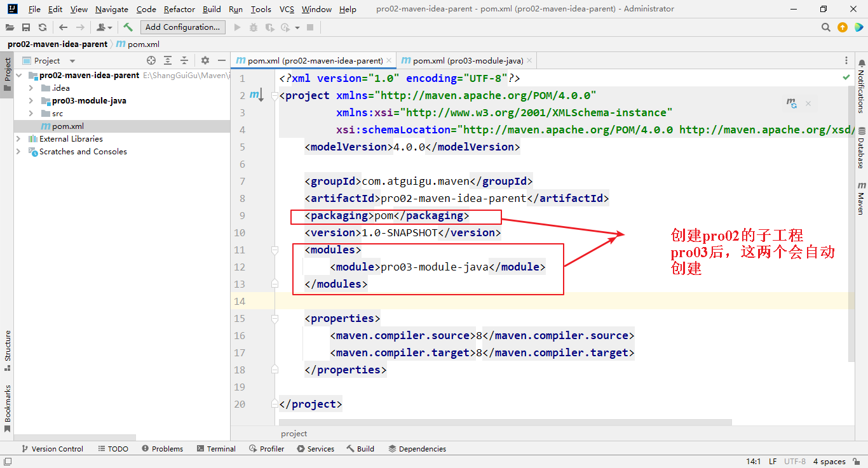Switch to pom.xml (pro03-module-java) tab
The width and height of the screenshot is (868, 468).
click(x=468, y=61)
